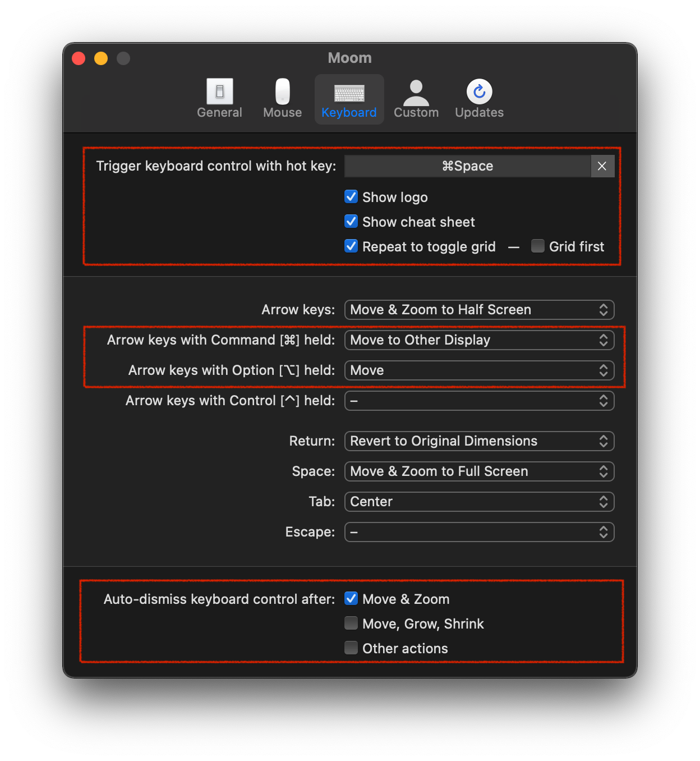Open the Arrow keys action dropdown
This screenshot has width=700, height=761.
(480, 310)
